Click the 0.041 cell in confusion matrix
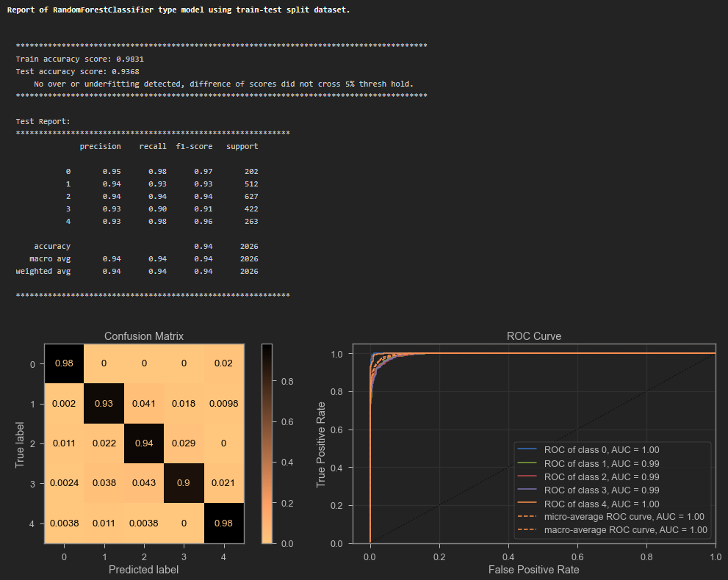Screen dimensions: 728x580 tap(144, 404)
